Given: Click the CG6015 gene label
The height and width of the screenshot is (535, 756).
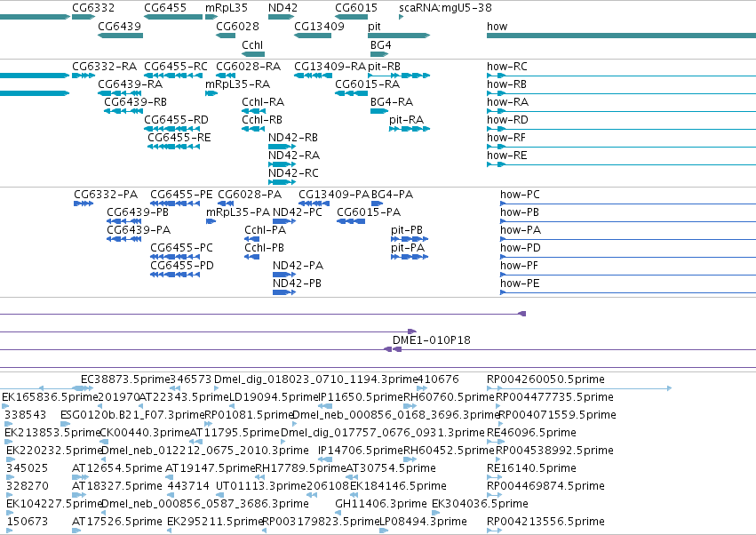Looking at the screenshot, I should point(356,8).
